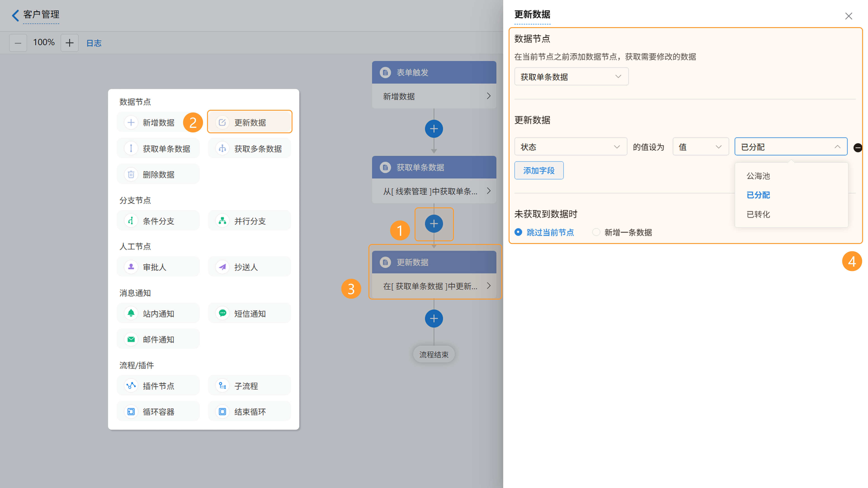Choose 已转化 from the dropdown list
This screenshot has width=868, height=488.
tap(758, 215)
